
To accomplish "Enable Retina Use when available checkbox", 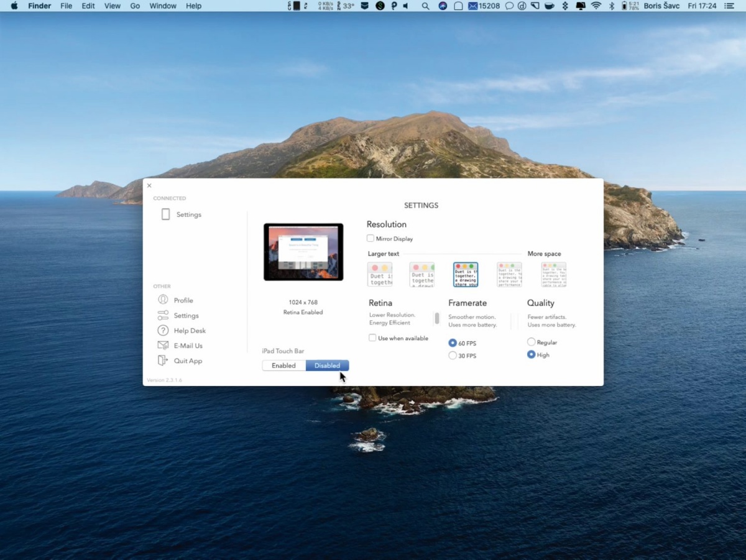I will click(372, 337).
